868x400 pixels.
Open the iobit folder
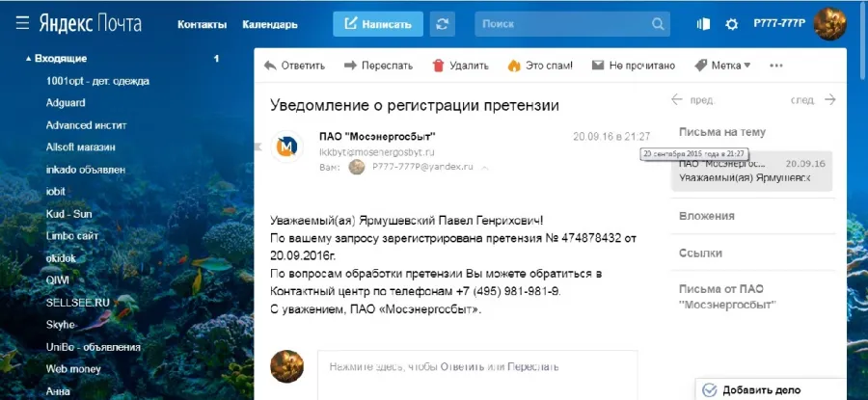[55, 192]
